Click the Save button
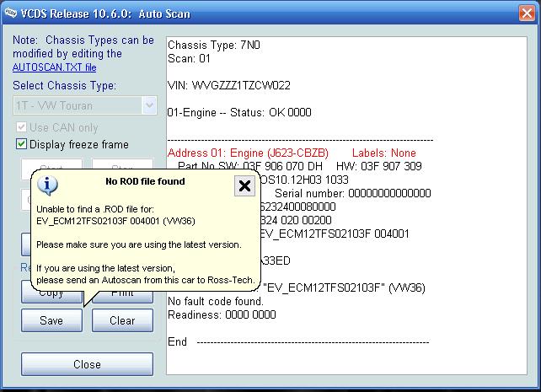 tap(51, 320)
